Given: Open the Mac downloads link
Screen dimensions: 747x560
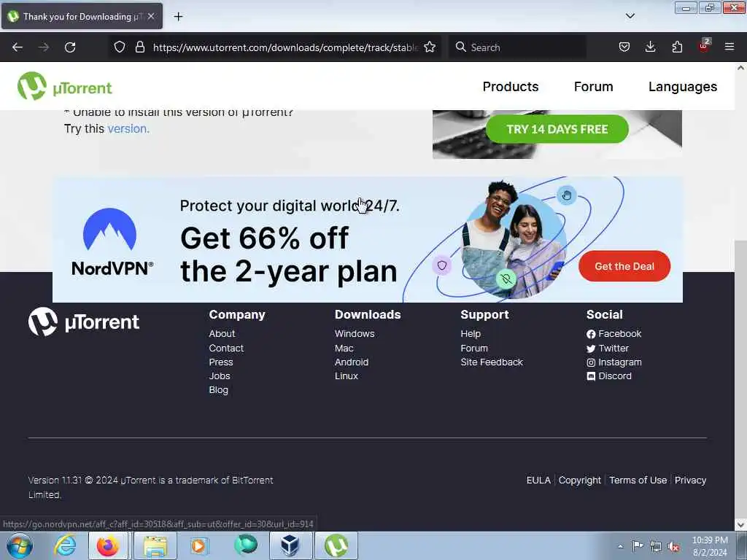Looking at the screenshot, I should [x=344, y=348].
